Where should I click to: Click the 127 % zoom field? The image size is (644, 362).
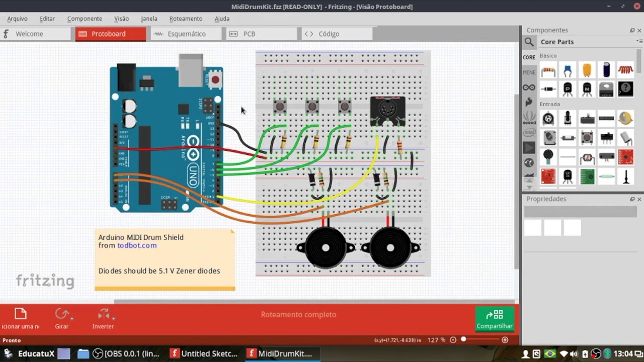click(x=436, y=340)
